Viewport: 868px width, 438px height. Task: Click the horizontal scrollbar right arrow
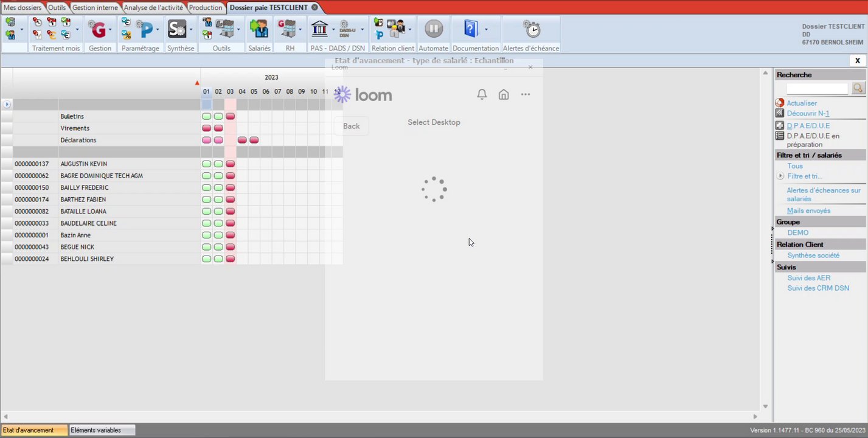pyautogui.click(x=755, y=417)
